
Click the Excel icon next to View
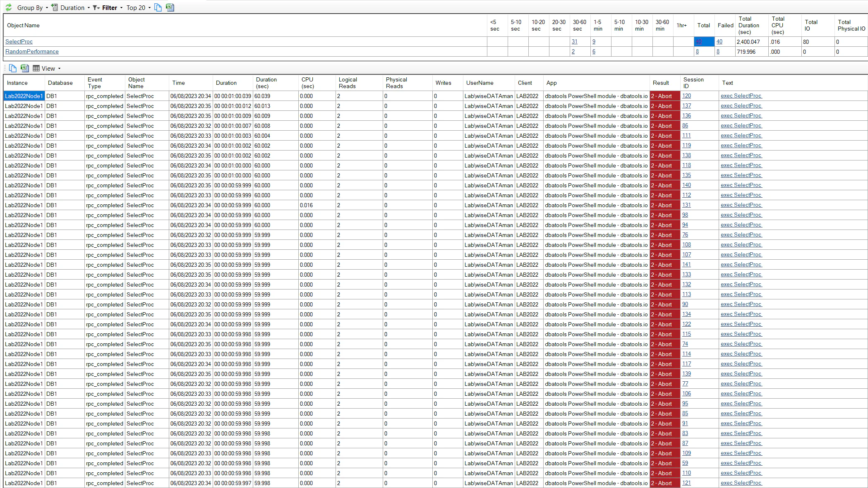(x=24, y=68)
